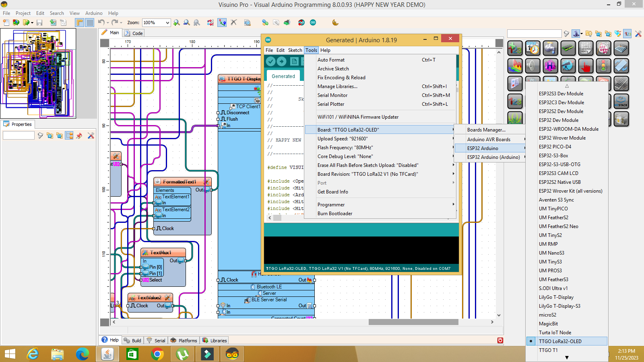Click Burn Bootloader in the Tools menu
The image size is (644, 362).
pos(335,213)
